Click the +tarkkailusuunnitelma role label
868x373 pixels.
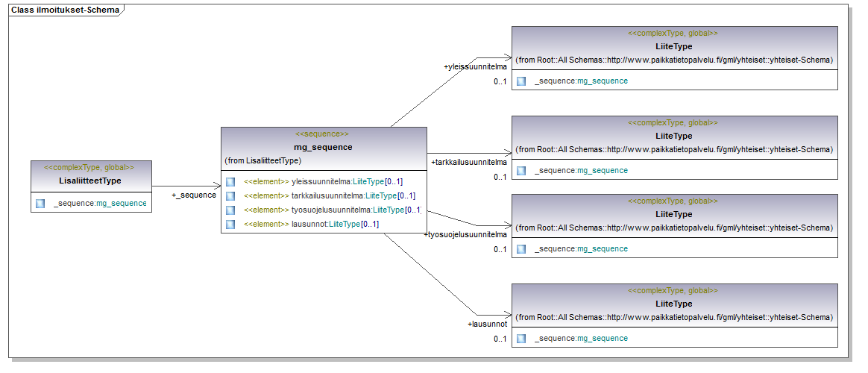469,162
